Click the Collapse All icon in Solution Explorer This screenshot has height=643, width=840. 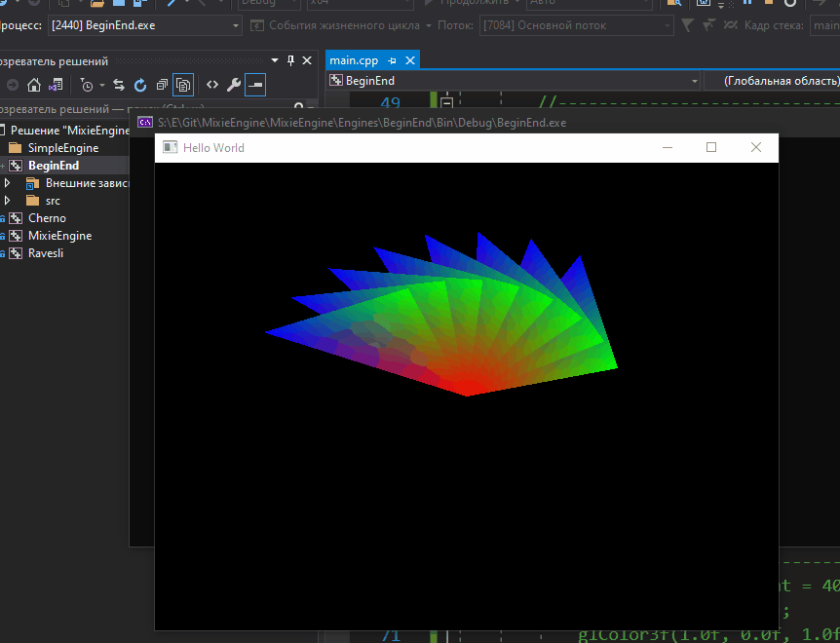(x=162, y=85)
